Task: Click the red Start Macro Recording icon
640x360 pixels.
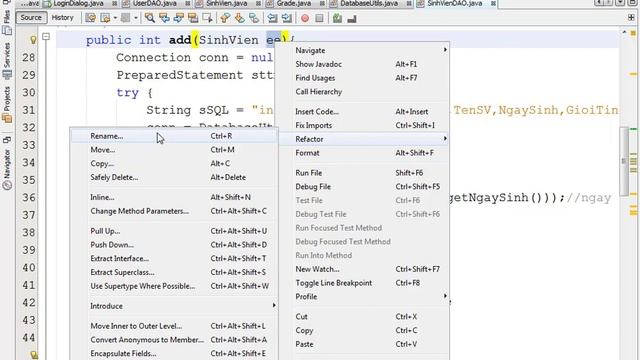Action: [x=304, y=18]
